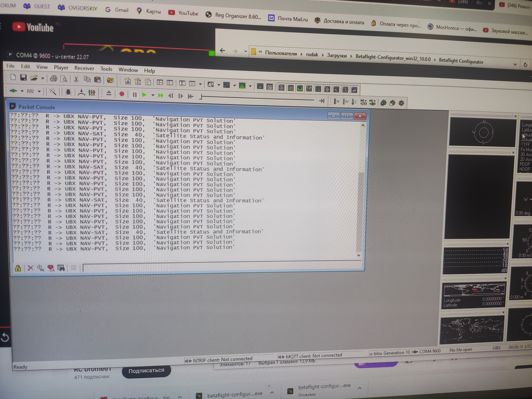532x399 pixels.
Task: Click the eject icon in player toolbar
Action: (109, 93)
